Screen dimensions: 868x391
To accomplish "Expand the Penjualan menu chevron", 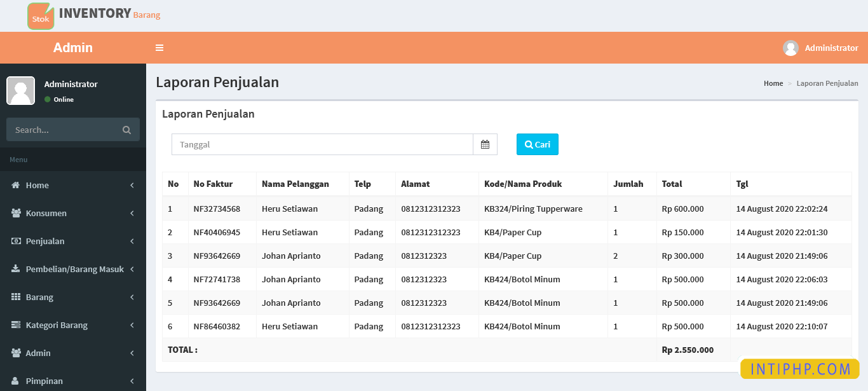I will coord(132,241).
